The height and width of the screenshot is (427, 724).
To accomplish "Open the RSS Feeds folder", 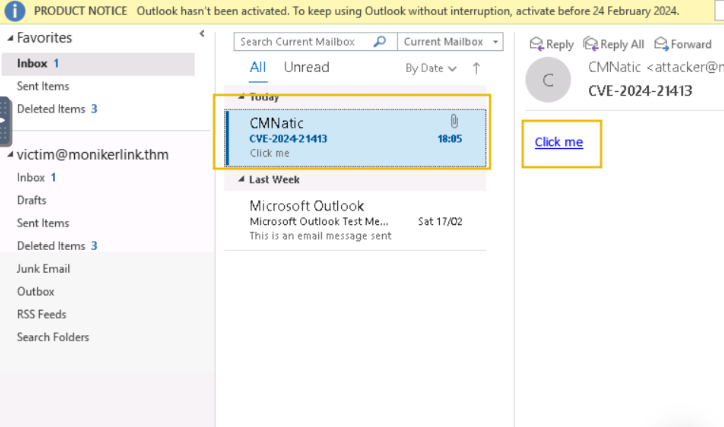I will pyautogui.click(x=42, y=314).
